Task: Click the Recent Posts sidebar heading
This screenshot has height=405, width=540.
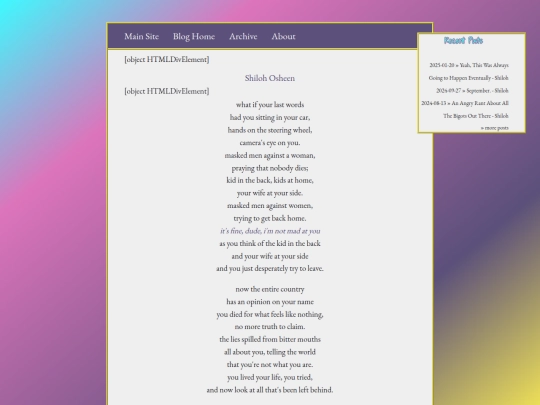Action: [463, 41]
